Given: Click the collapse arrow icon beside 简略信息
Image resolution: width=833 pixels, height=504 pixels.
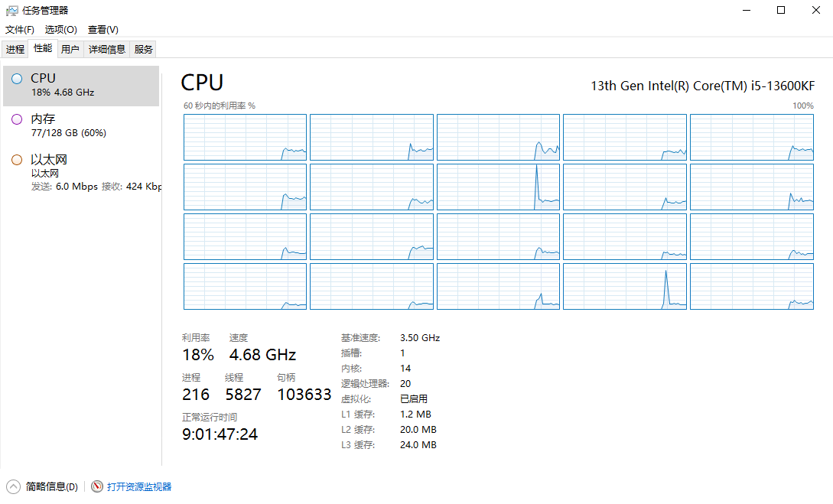Looking at the screenshot, I should (x=13, y=486).
